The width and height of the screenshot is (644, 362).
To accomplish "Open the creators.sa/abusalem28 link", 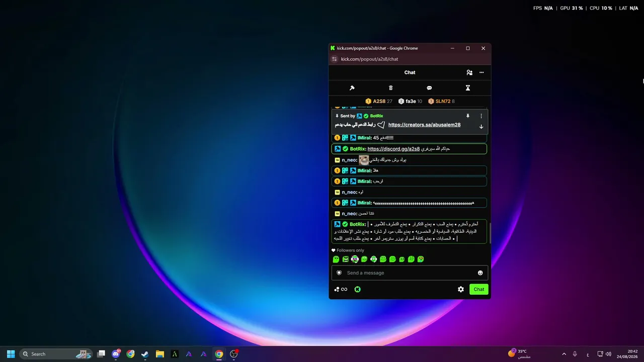I will click(x=424, y=125).
